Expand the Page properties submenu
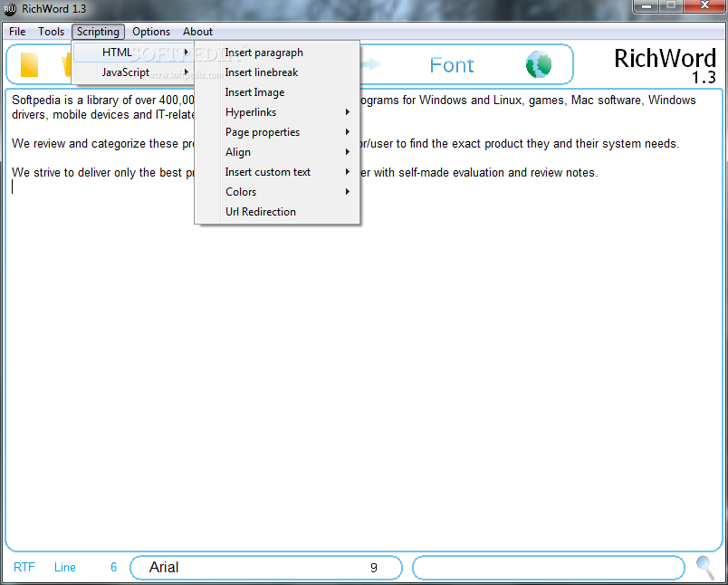The height and width of the screenshot is (585, 728). [277, 132]
